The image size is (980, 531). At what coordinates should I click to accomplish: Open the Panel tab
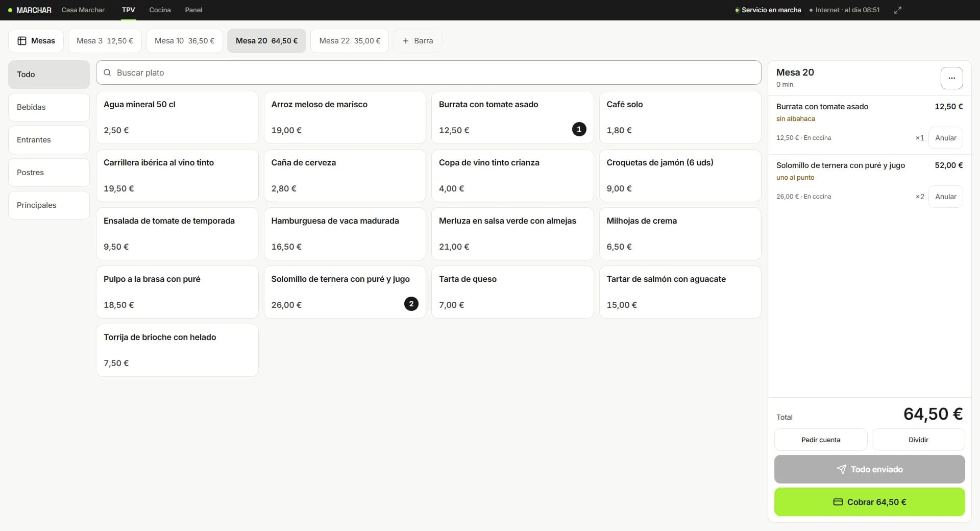[193, 10]
